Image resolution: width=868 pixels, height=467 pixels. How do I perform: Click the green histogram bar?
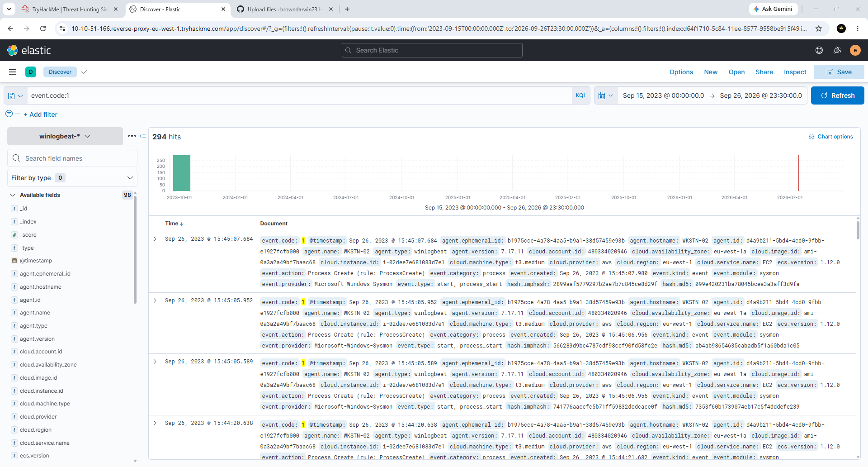pyautogui.click(x=182, y=173)
